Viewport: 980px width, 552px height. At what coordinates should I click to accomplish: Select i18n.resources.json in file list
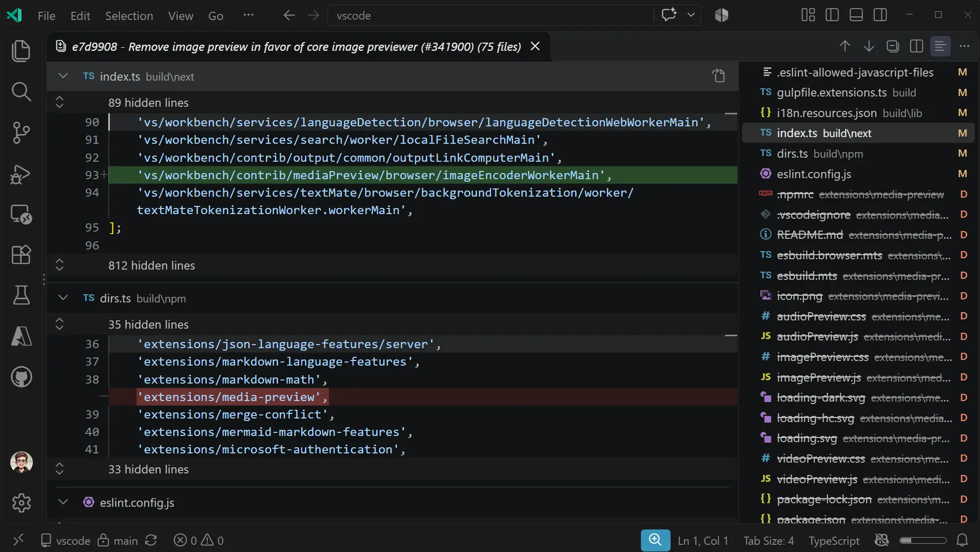coord(858,113)
